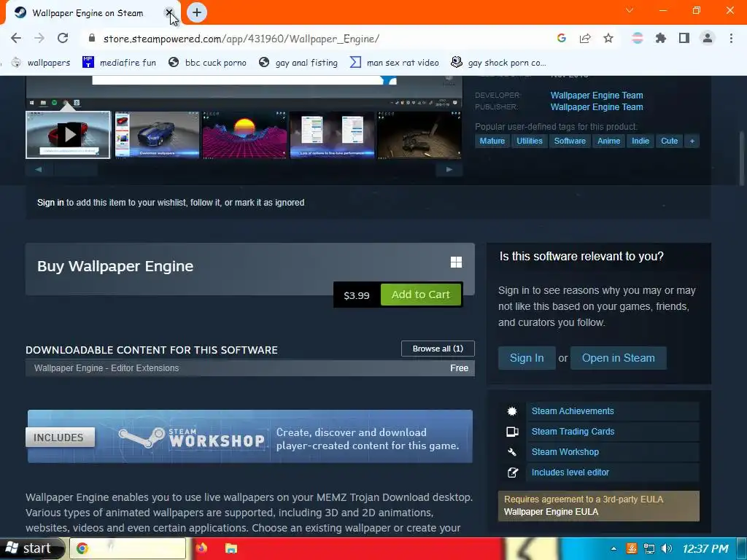Reload the Steam store page
The image size is (747, 560).
(x=63, y=38)
